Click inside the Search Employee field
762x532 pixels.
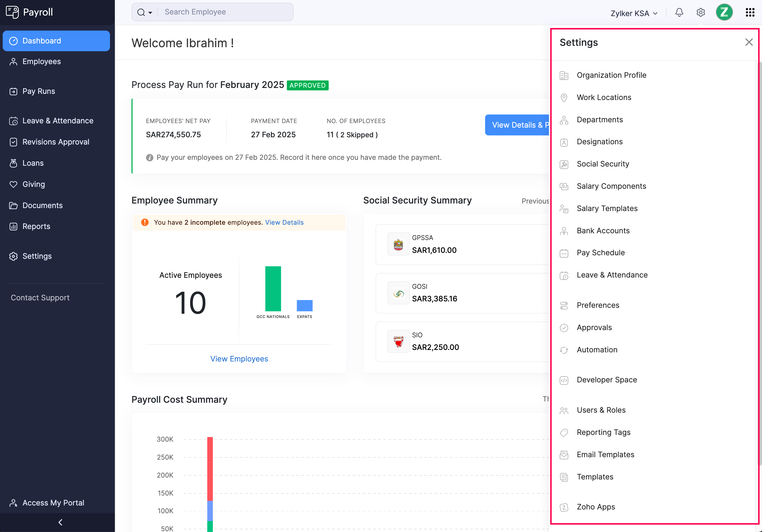pyautogui.click(x=226, y=12)
